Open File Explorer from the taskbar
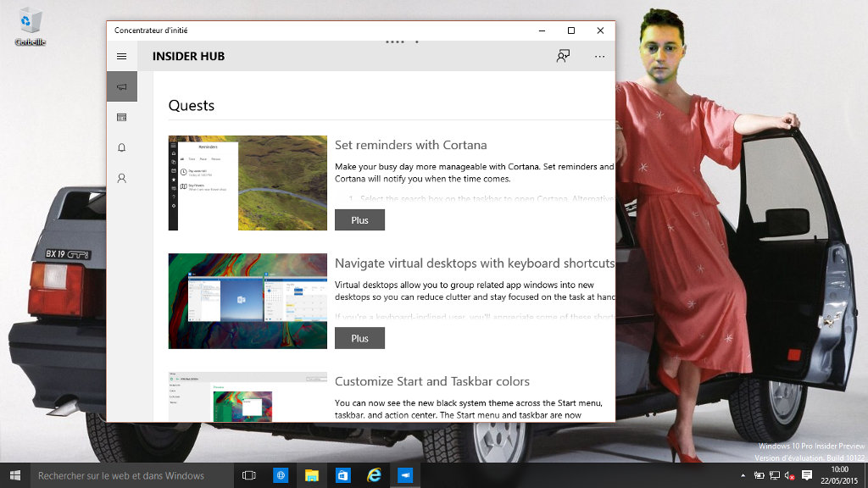Viewport: 868px width, 488px height. 312,475
